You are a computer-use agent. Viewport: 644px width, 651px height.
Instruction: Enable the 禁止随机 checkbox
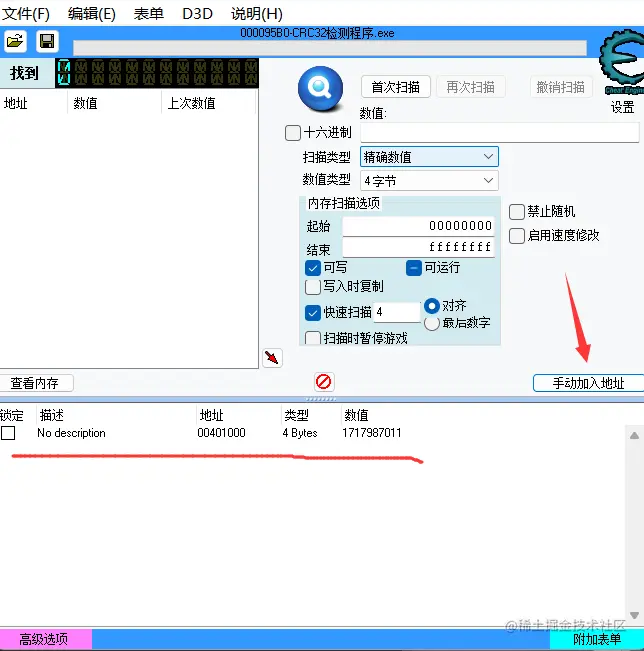(517, 212)
